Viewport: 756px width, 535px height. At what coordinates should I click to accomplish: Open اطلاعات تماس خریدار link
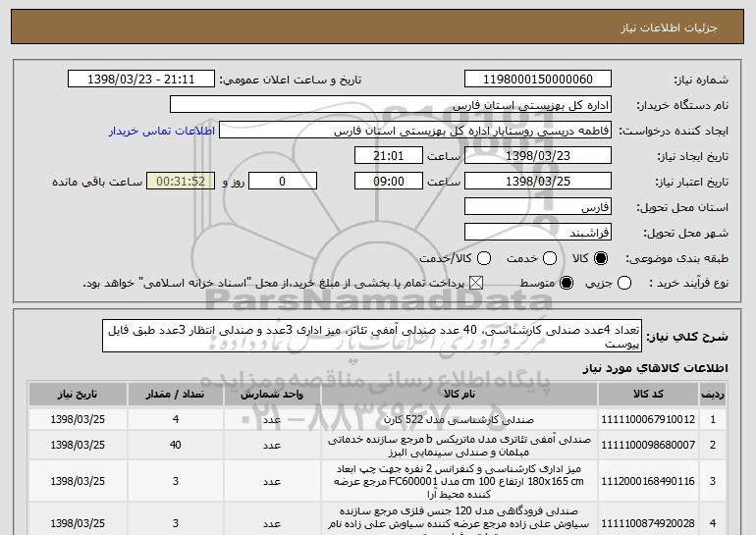click(162, 131)
